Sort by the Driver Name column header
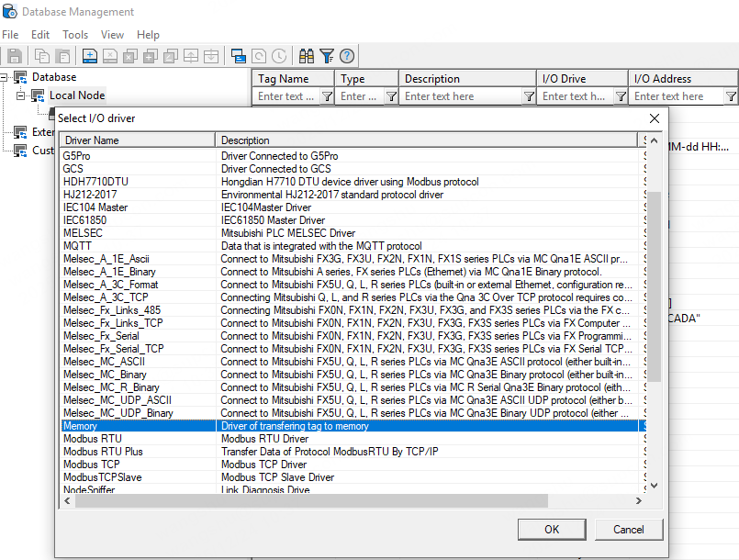This screenshot has height=560, width=739. (138, 140)
